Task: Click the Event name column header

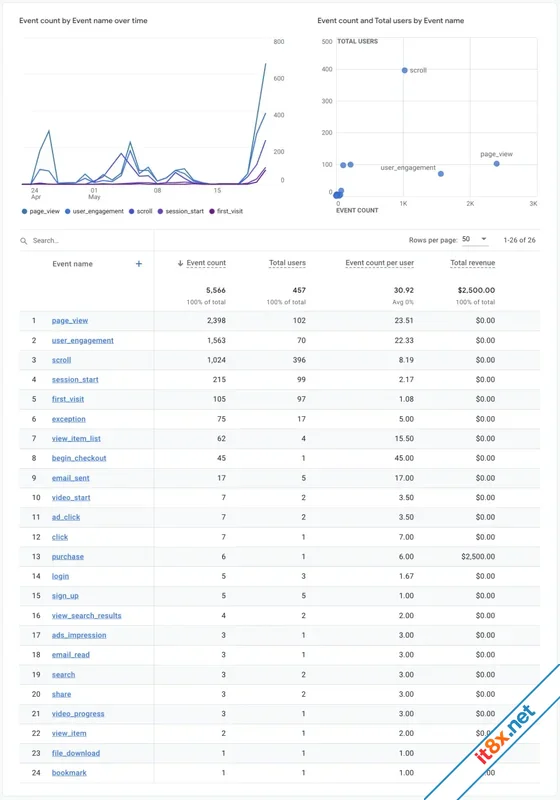Action: [x=72, y=264]
